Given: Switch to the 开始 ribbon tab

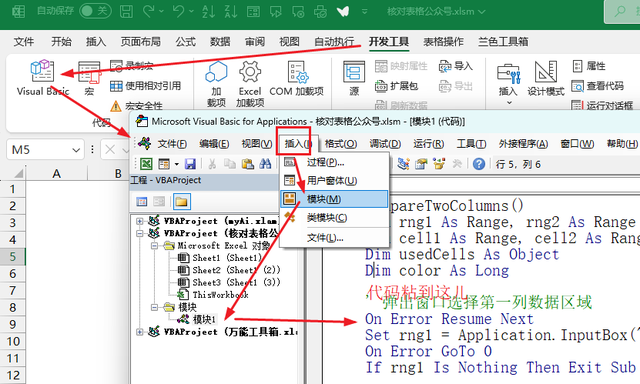Looking at the screenshot, I should [x=61, y=42].
